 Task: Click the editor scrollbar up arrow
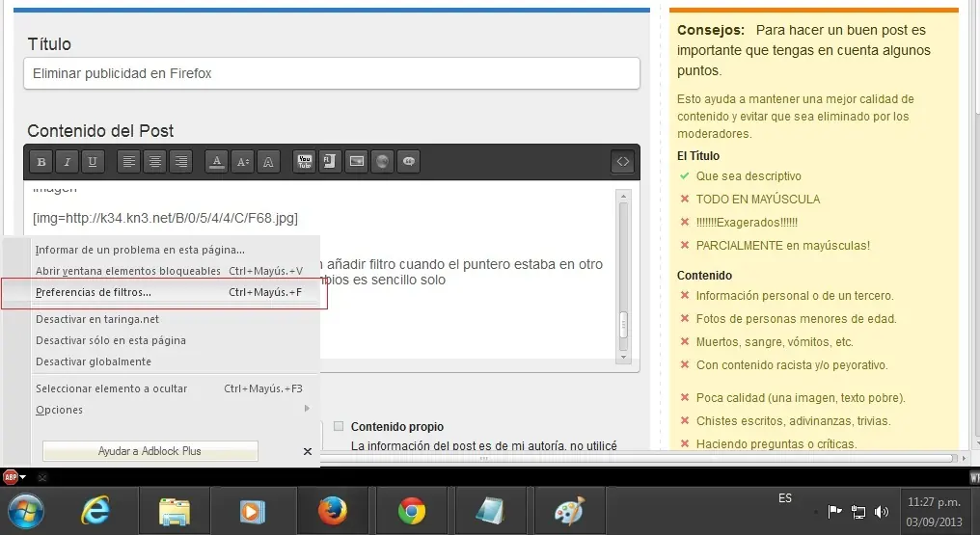pos(623,196)
